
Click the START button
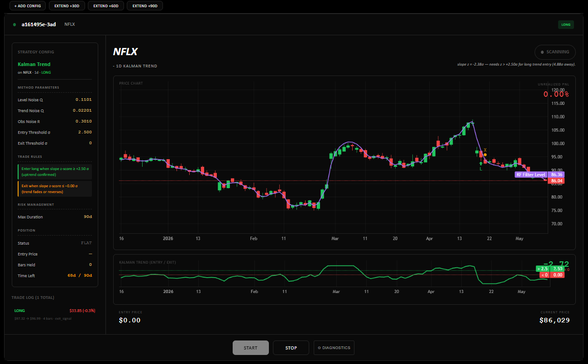(x=251, y=348)
